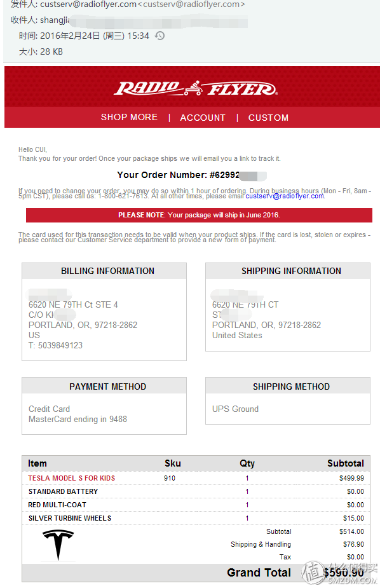
Task: Click the MasterCard ending in 9488 text
Action: coord(78,419)
